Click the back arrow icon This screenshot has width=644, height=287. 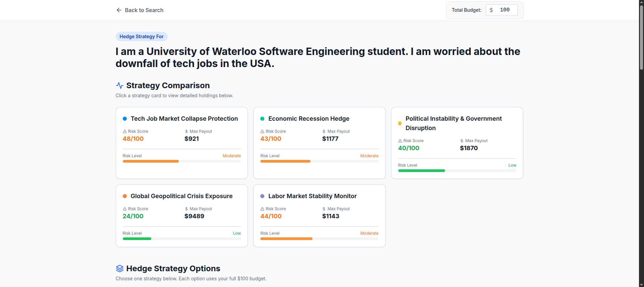pyautogui.click(x=119, y=10)
